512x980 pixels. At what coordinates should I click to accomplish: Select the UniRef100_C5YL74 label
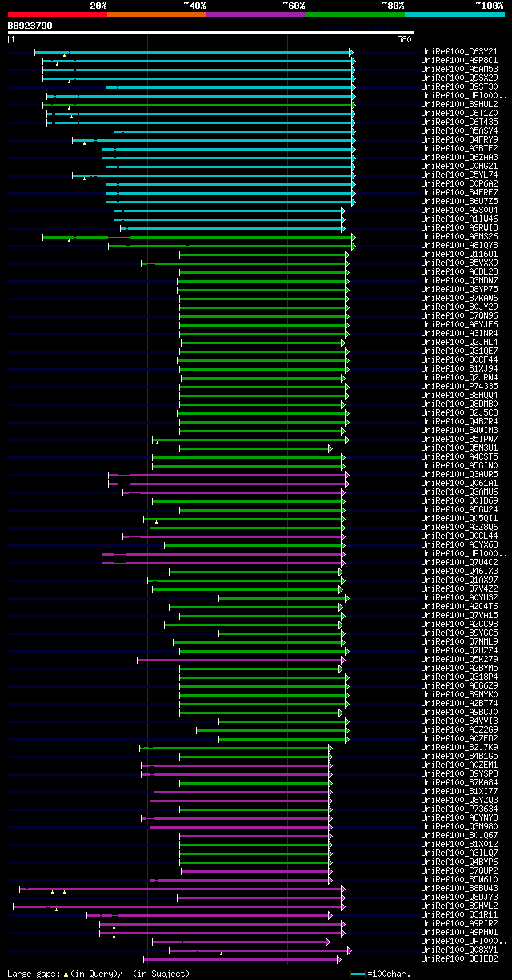[x=459, y=175]
